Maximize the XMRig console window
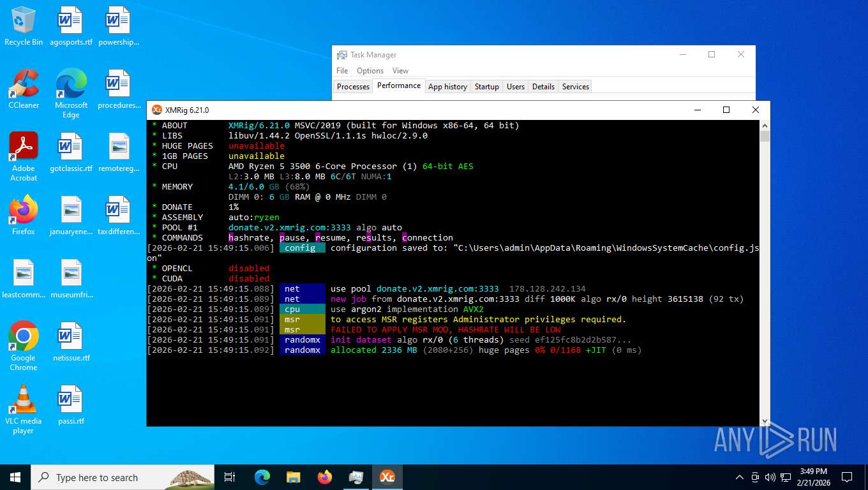 [x=726, y=110]
